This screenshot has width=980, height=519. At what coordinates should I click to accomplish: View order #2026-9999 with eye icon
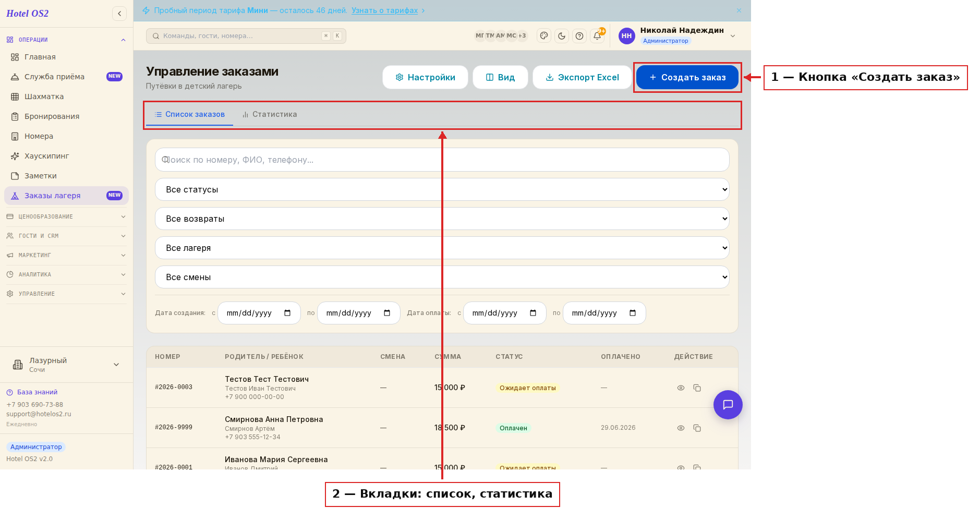[x=681, y=428]
